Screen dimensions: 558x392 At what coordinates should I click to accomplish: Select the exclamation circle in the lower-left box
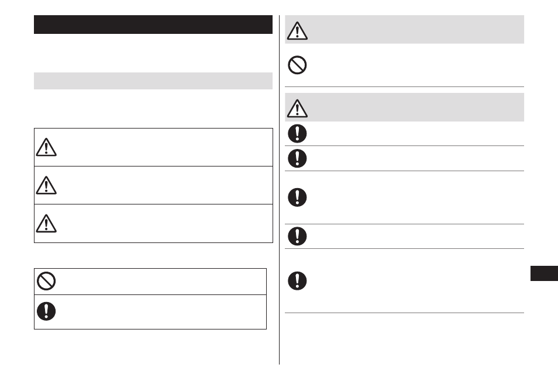tap(46, 311)
